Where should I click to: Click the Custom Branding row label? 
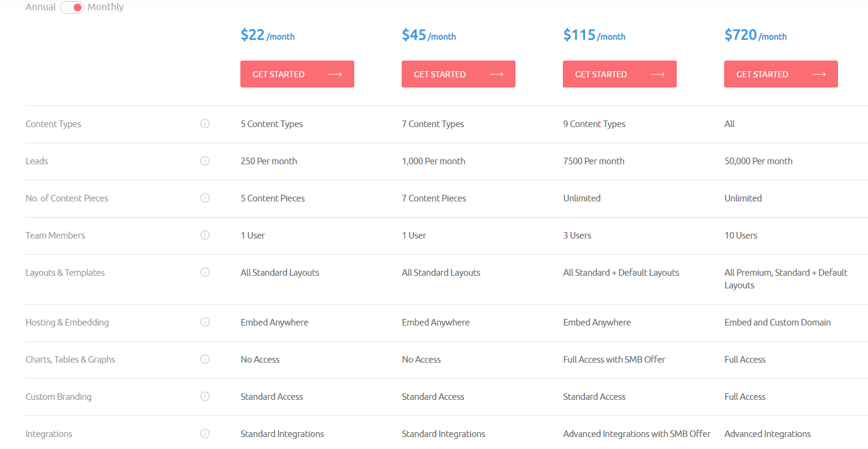[x=59, y=397]
